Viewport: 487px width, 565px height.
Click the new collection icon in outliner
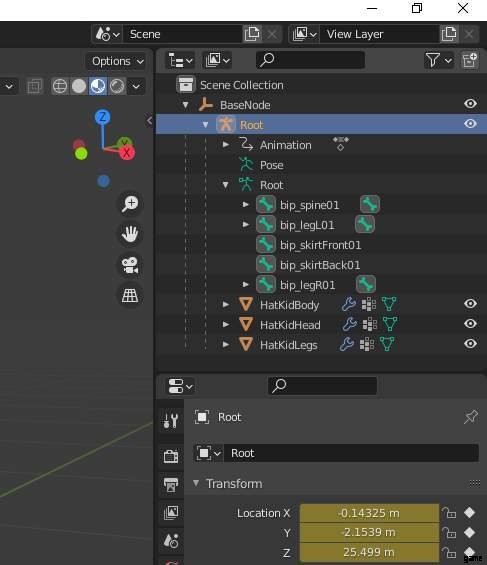point(470,60)
